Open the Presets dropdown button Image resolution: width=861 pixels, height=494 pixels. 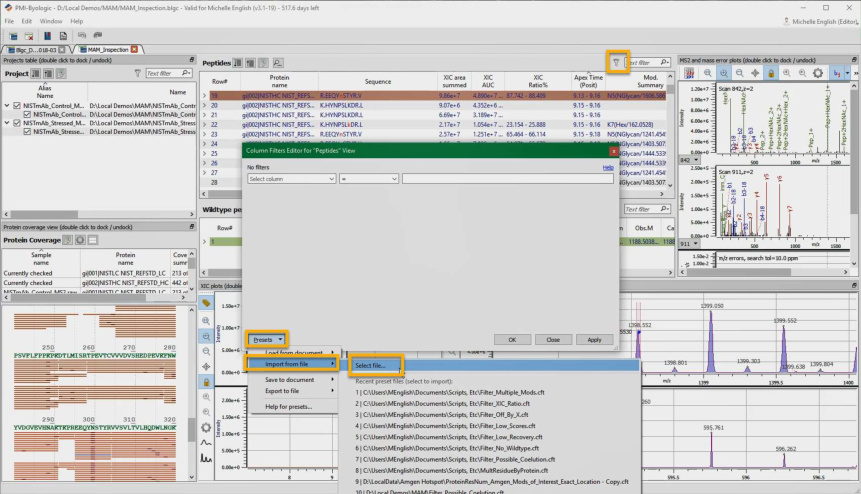coord(267,340)
